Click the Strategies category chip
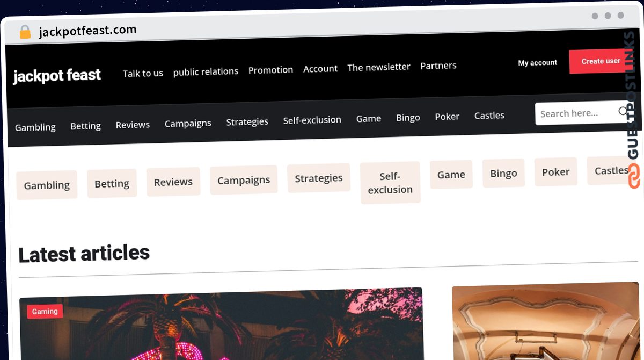 coord(318,178)
